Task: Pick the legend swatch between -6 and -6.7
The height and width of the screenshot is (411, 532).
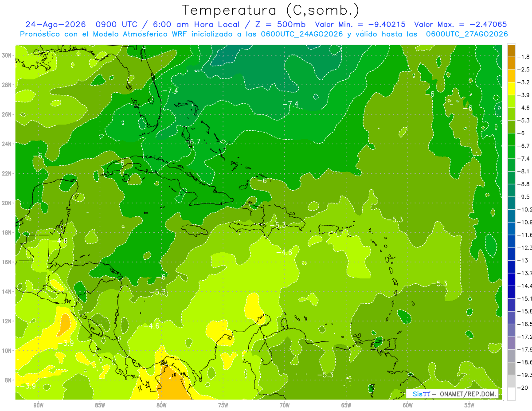Action: click(x=511, y=139)
